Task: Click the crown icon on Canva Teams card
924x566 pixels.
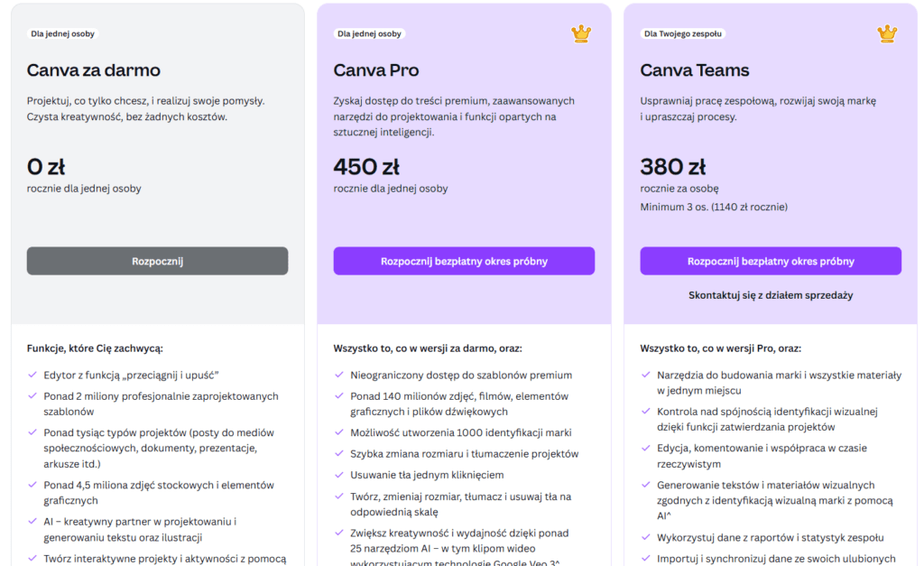Action: click(x=888, y=34)
